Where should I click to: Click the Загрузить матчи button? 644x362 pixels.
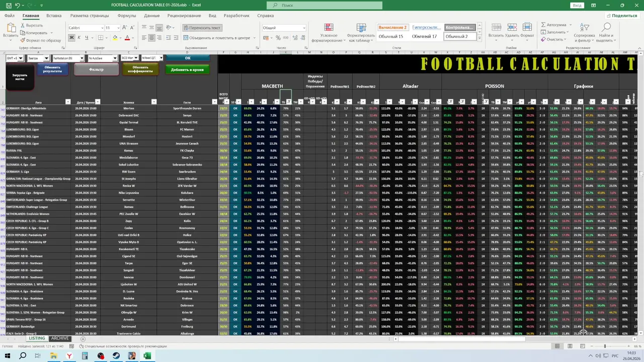pyautogui.click(x=20, y=77)
